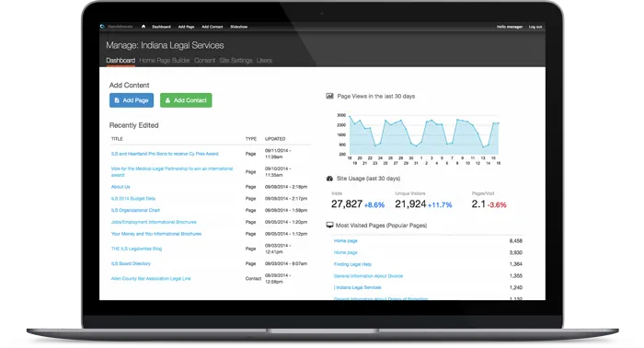Switch to the Home Page Builder tab
The image size is (644, 348).
click(x=165, y=61)
